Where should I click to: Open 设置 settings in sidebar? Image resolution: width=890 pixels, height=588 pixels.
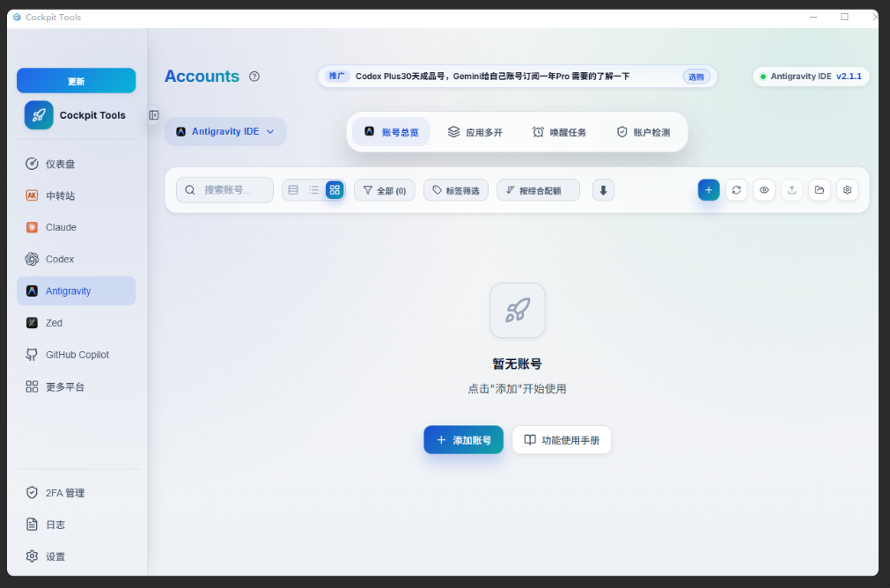pyautogui.click(x=76, y=556)
